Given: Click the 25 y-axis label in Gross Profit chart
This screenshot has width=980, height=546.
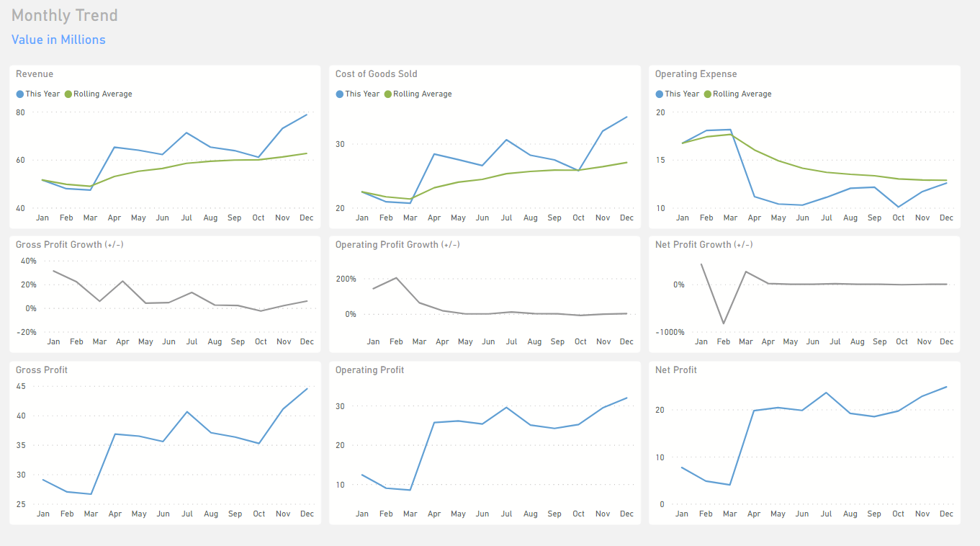Looking at the screenshot, I should point(20,504).
